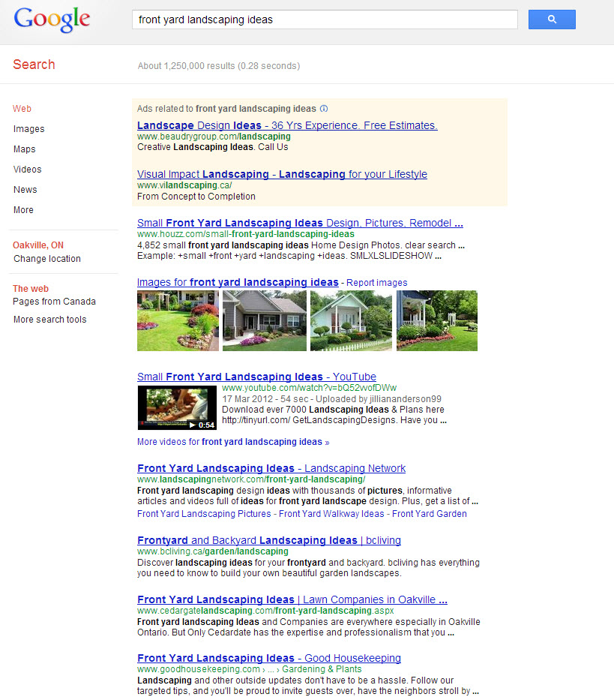Click the Oakville, ON location label
The image size is (614, 700).
(x=38, y=245)
